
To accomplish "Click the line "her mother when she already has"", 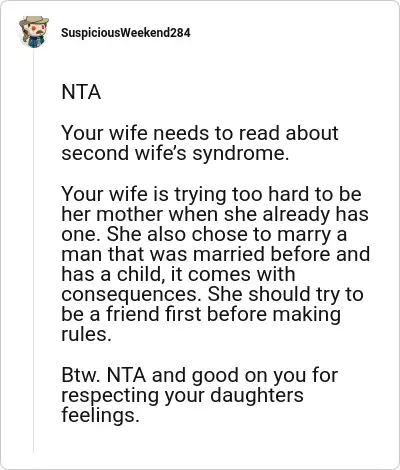I will [215, 214].
